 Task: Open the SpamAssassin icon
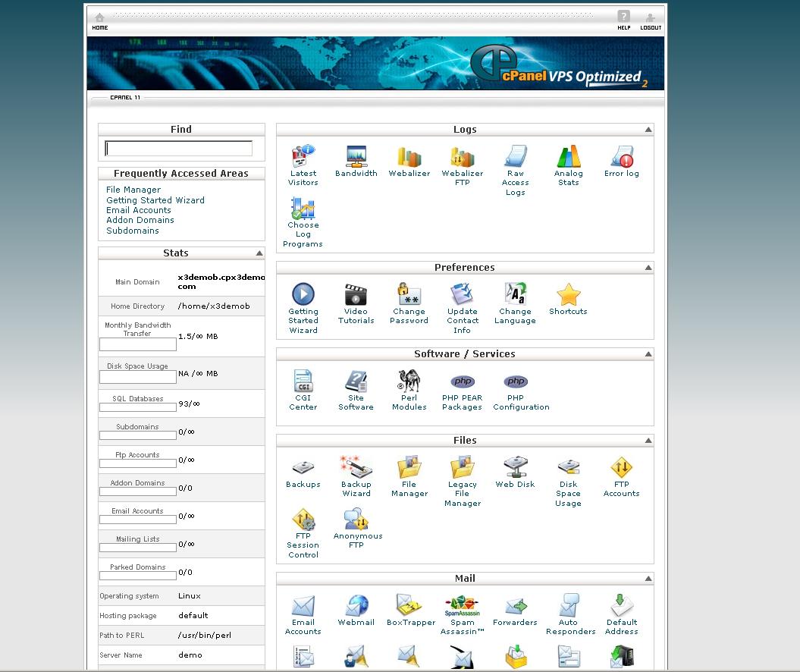coord(463,605)
